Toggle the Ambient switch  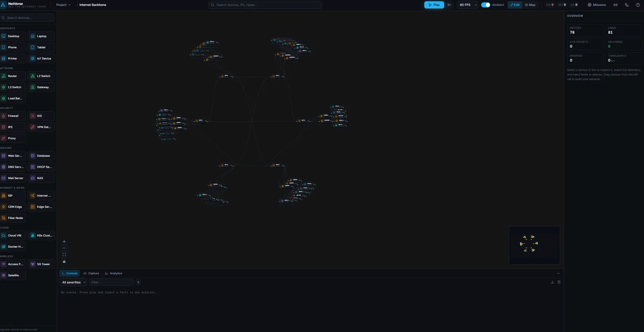point(485,5)
